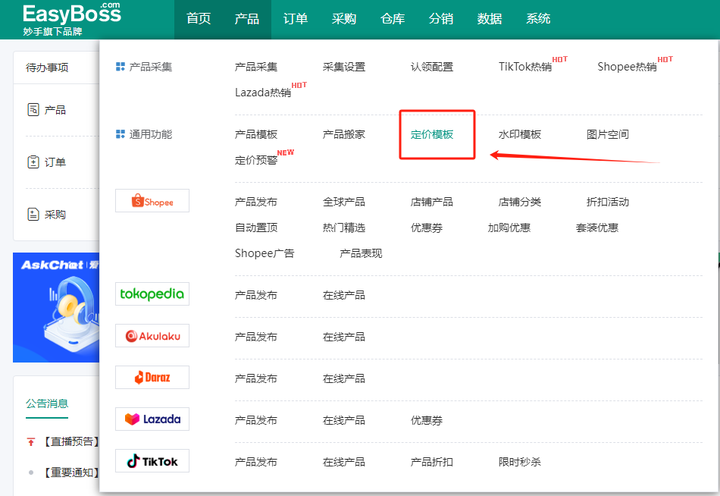Open the 数据 top menu
Image resolution: width=720 pixels, height=496 pixels.
click(490, 19)
